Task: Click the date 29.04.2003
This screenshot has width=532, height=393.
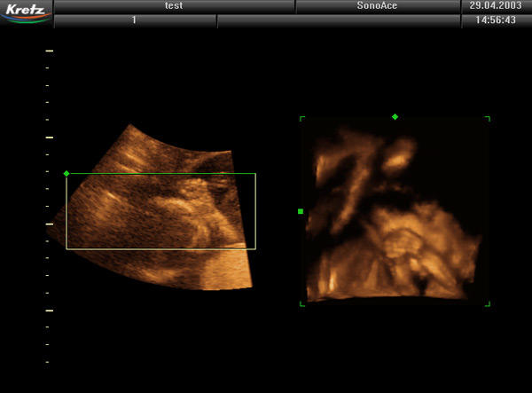Action: click(x=496, y=6)
